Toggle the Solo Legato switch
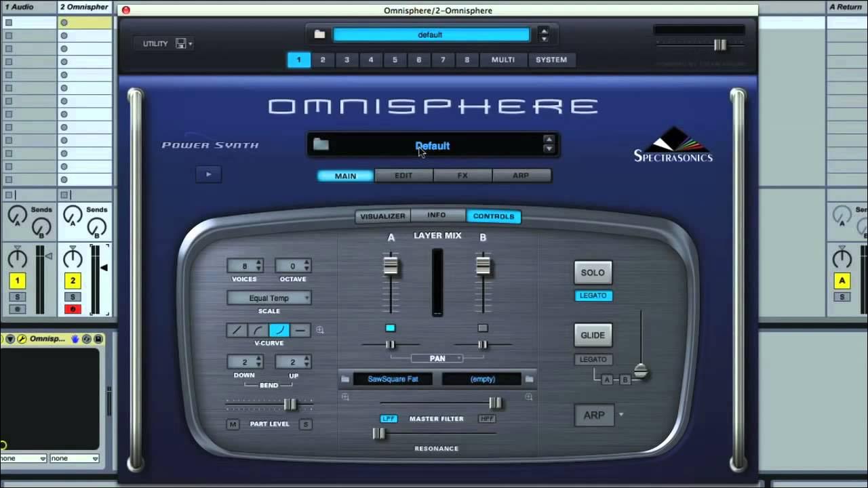The height and width of the screenshot is (488, 868). click(x=593, y=296)
